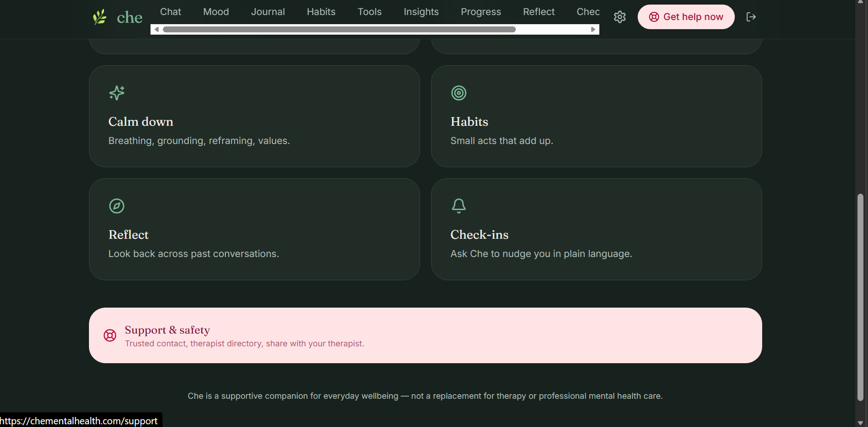Open the Check-ins card heading

coord(479,235)
